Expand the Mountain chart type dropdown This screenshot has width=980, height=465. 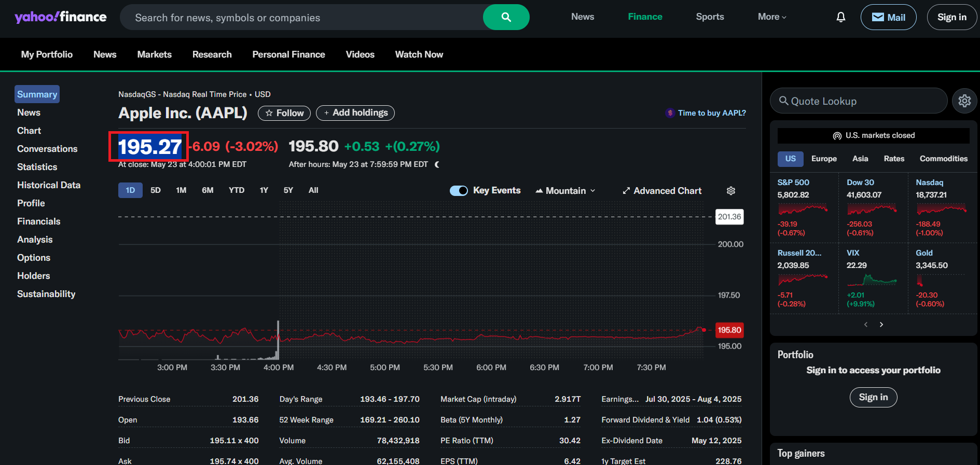565,191
